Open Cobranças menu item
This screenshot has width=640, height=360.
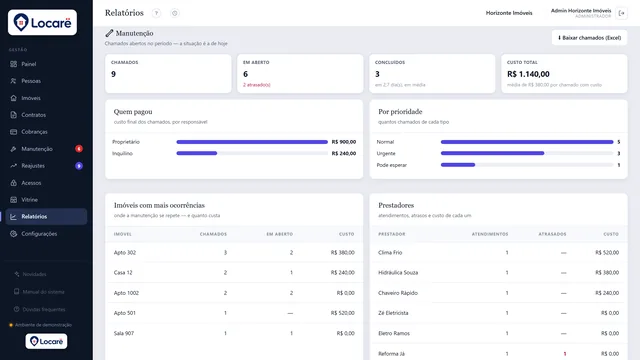click(x=46, y=132)
